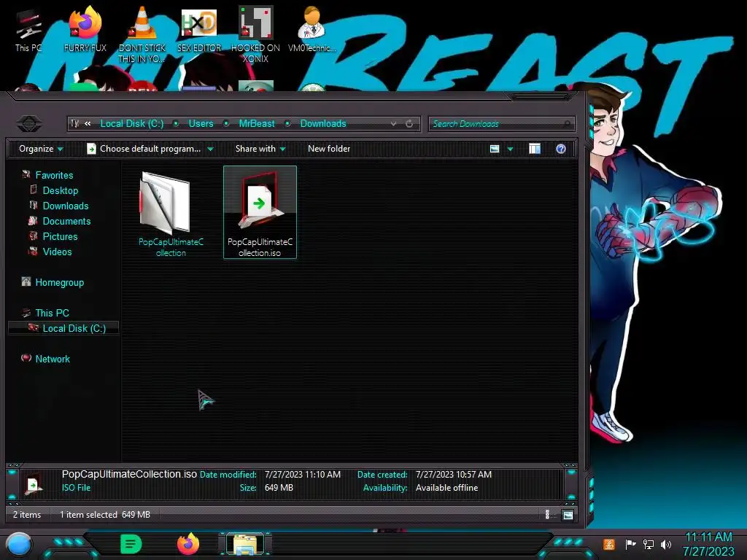Expand subfolders after Users breadcrumb
This screenshot has width=747, height=560.
[226, 124]
